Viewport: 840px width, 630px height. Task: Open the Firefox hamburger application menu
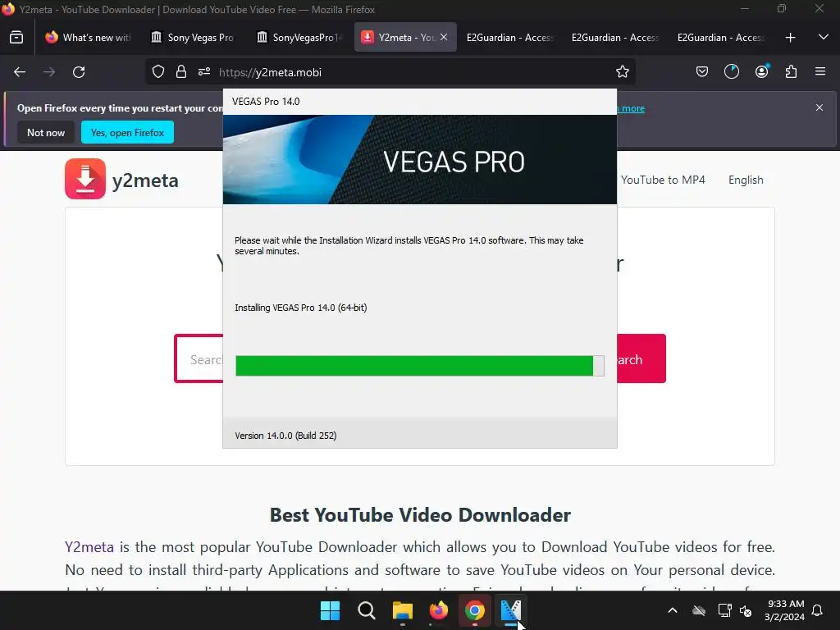[x=820, y=71]
